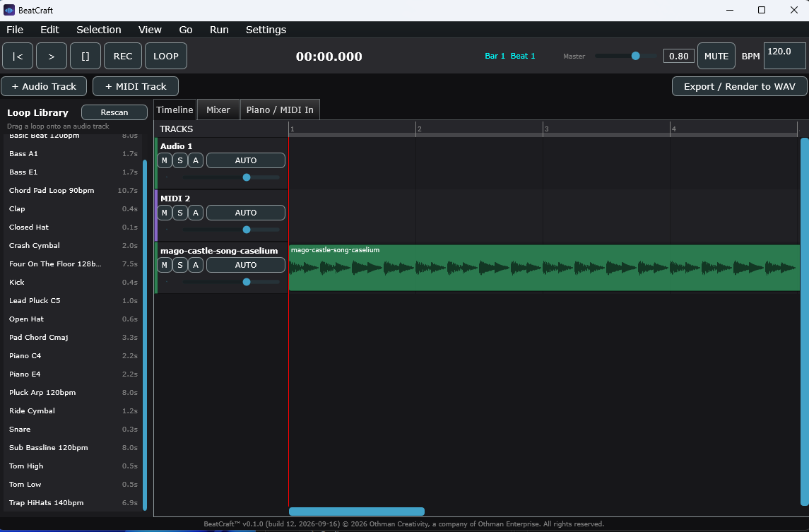Click the REC record button
Image resolution: width=809 pixels, height=532 pixels.
(x=123, y=56)
